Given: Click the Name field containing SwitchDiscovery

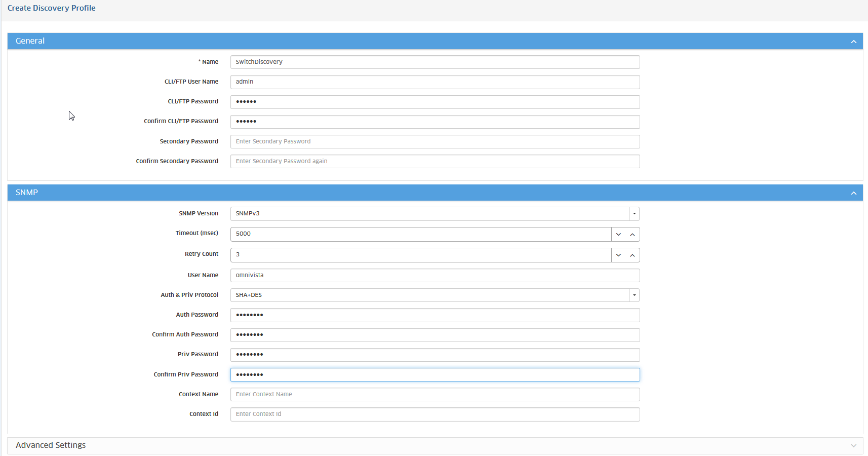Looking at the screenshot, I should click(x=435, y=62).
